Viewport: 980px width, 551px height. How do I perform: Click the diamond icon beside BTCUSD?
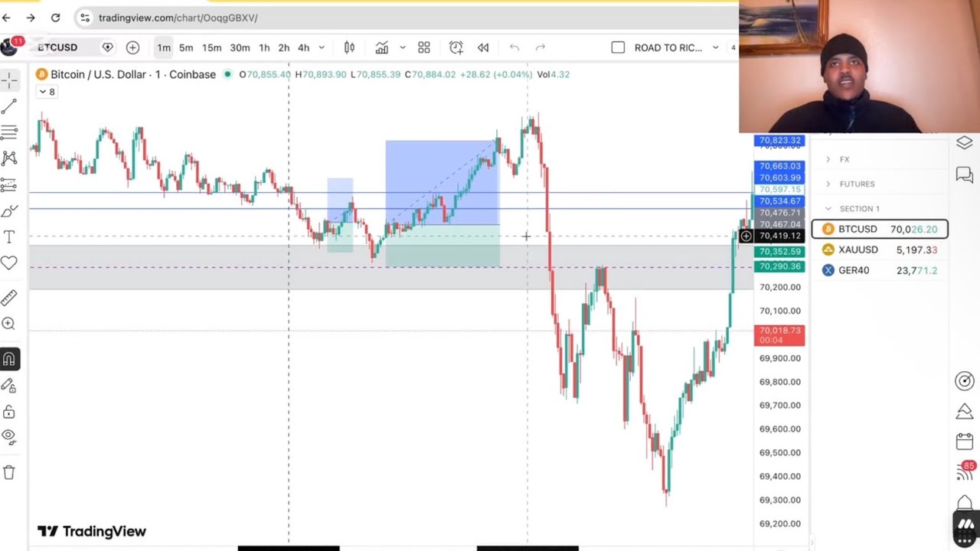tap(108, 47)
